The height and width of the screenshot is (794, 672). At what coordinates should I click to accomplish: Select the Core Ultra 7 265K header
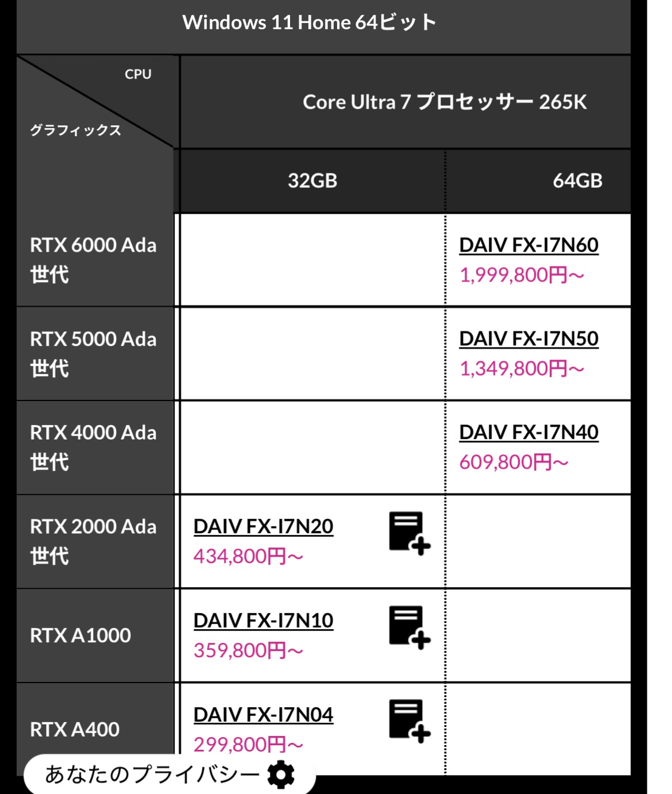(x=445, y=102)
